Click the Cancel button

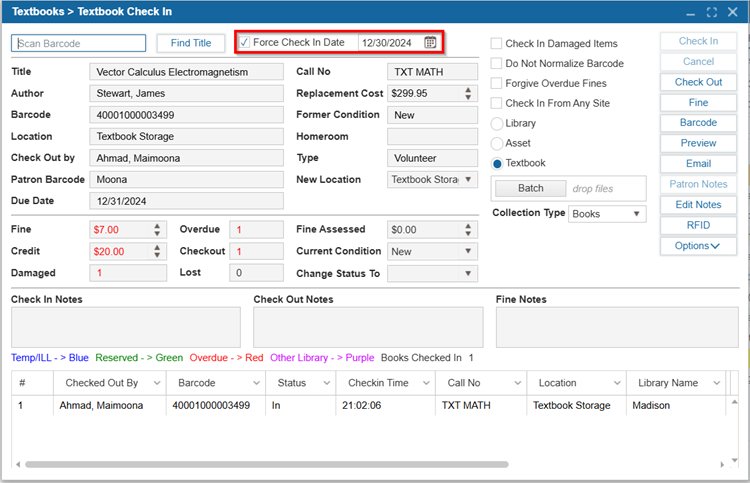698,62
